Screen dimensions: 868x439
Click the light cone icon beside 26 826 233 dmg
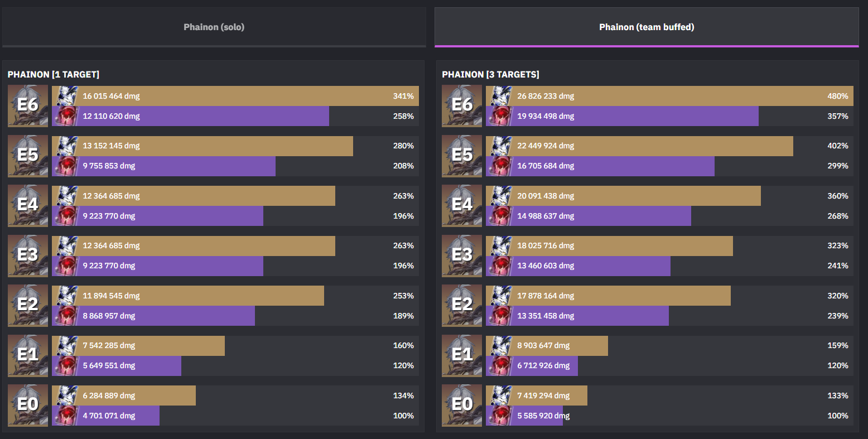(x=501, y=96)
